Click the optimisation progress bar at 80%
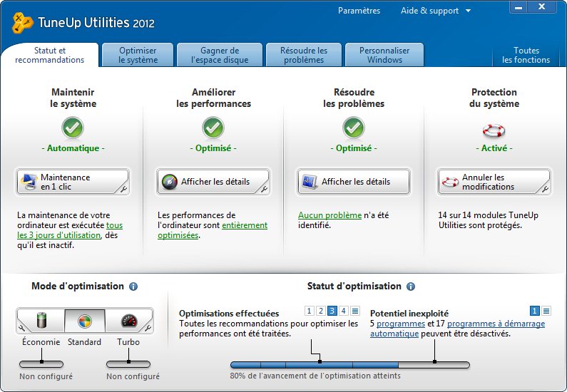Image resolution: width=567 pixels, height=392 pixels. [x=350, y=365]
